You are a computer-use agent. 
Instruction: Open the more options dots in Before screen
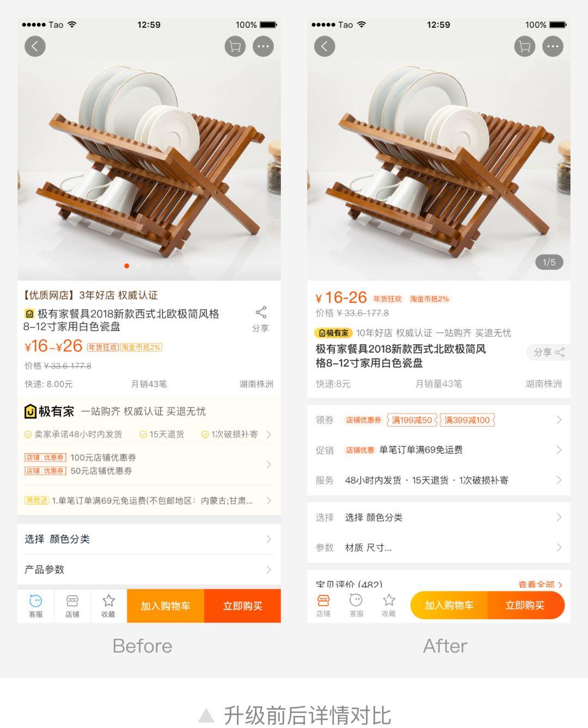coord(263,46)
